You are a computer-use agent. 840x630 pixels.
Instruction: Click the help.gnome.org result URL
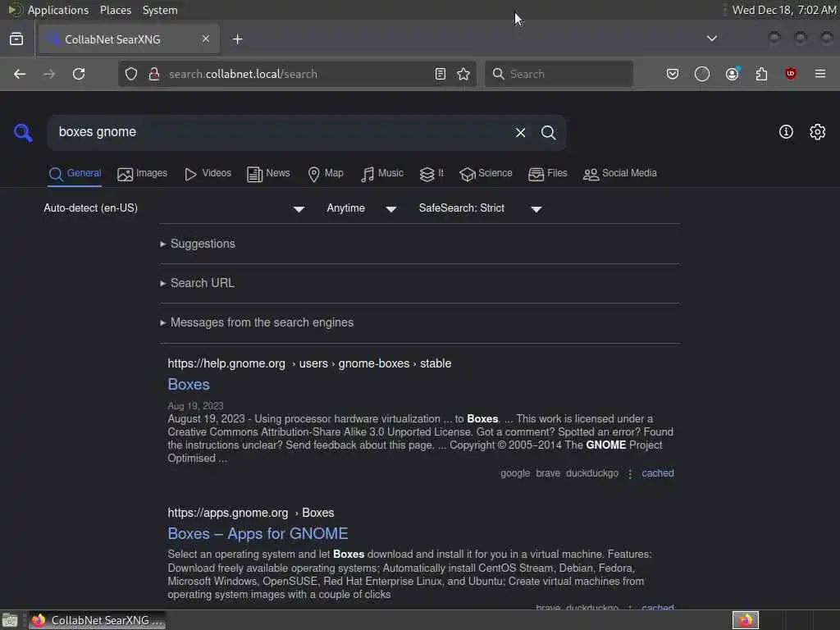309,363
